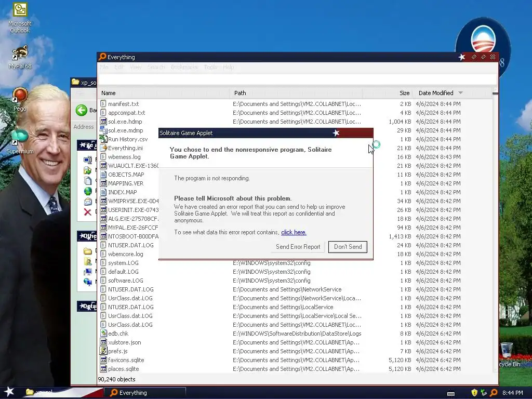The height and width of the screenshot is (399, 532).
Task: Click the star icon in Everything title bar
Action: click(462, 57)
